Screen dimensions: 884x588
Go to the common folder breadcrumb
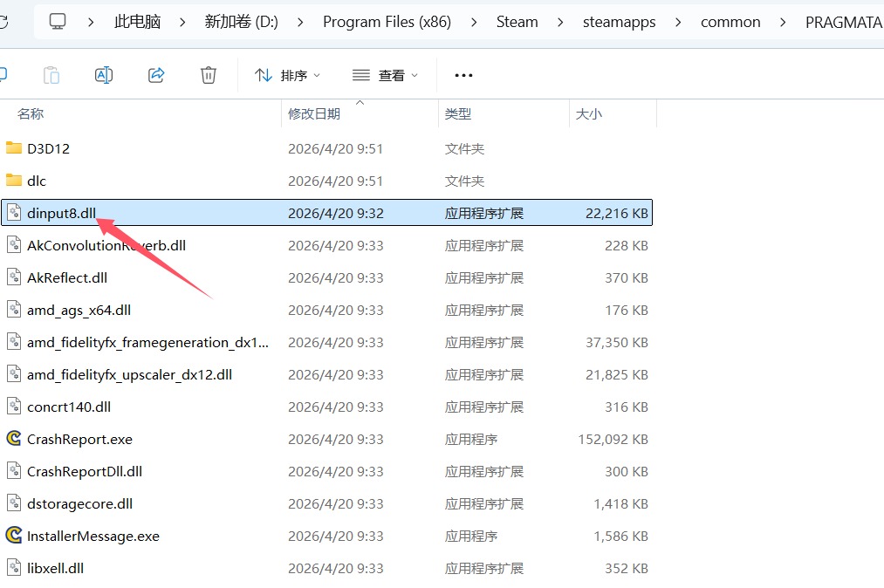click(730, 22)
